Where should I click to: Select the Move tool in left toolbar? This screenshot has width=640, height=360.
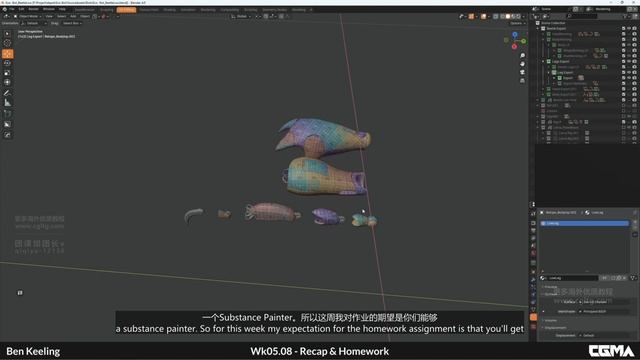tap(7, 54)
